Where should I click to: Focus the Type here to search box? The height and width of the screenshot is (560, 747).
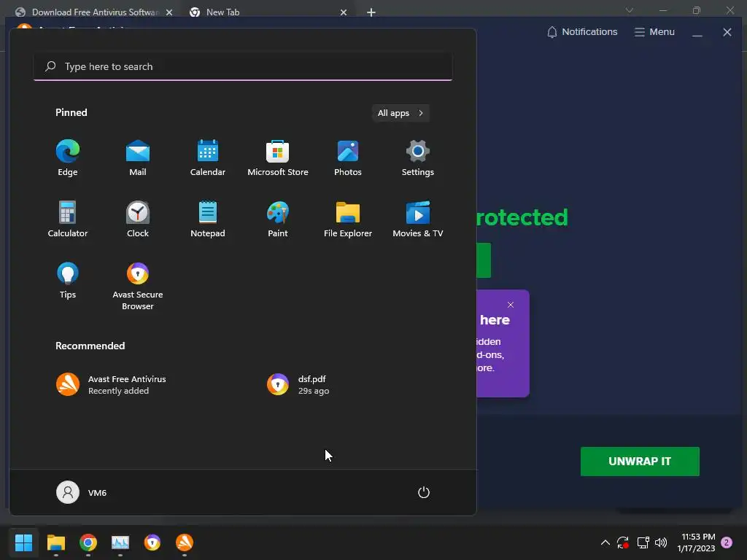[243, 66]
